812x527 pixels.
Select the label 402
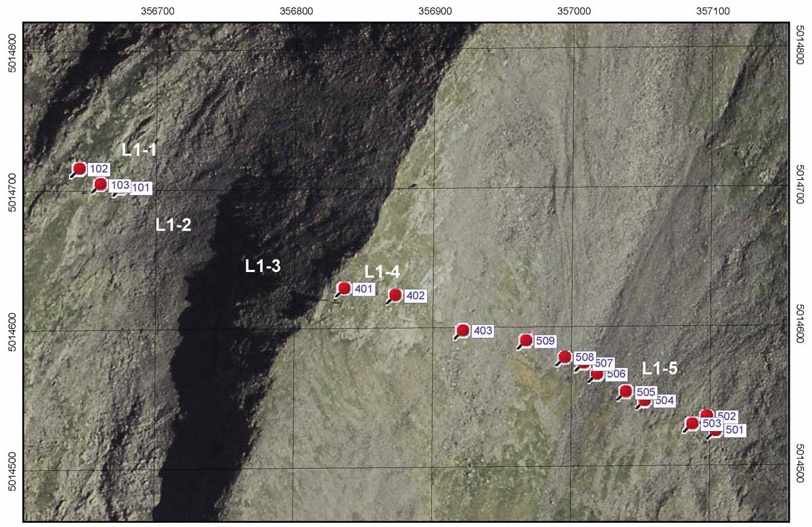coord(415,296)
